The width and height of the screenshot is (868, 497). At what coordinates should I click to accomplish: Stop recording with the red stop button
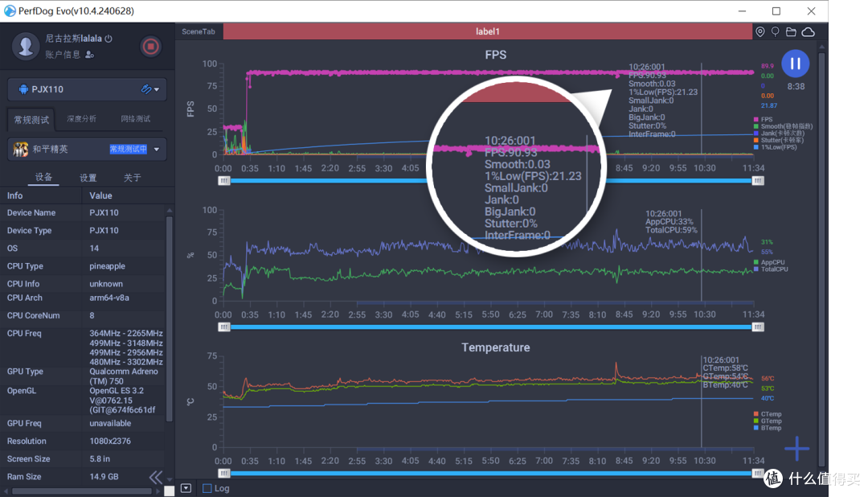(x=150, y=47)
